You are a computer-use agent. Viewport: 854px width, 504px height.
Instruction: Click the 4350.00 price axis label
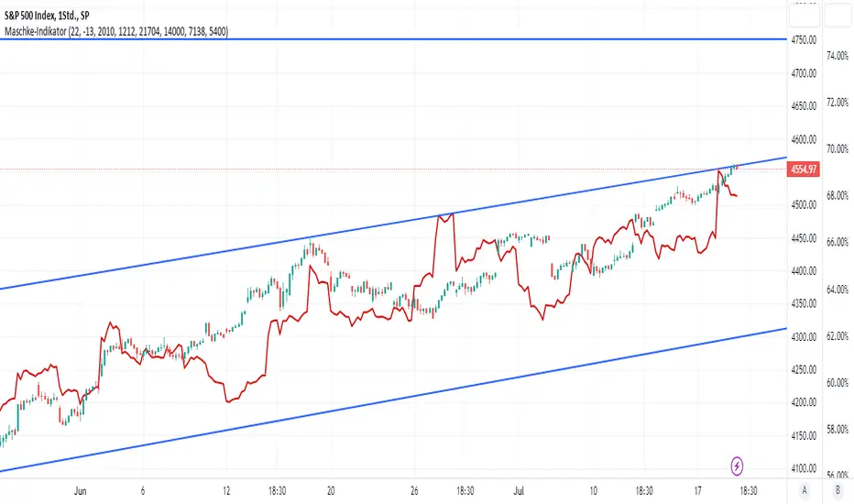point(804,303)
